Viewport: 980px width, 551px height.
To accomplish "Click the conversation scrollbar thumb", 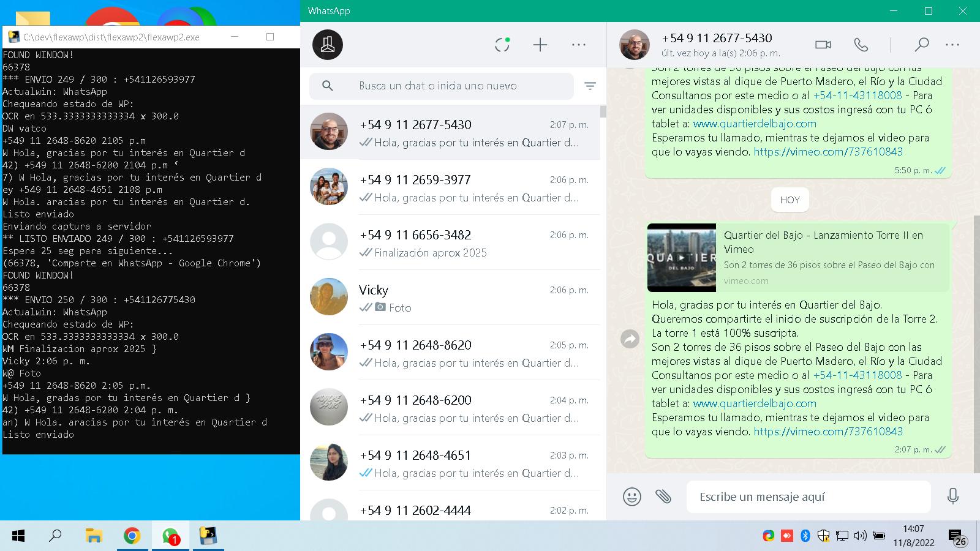I will [x=976, y=344].
